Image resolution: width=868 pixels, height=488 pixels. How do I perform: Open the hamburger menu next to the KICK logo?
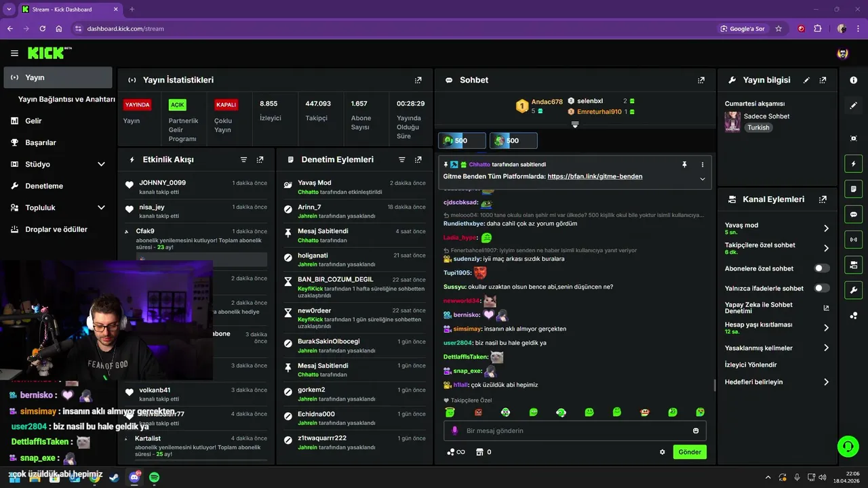point(14,53)
